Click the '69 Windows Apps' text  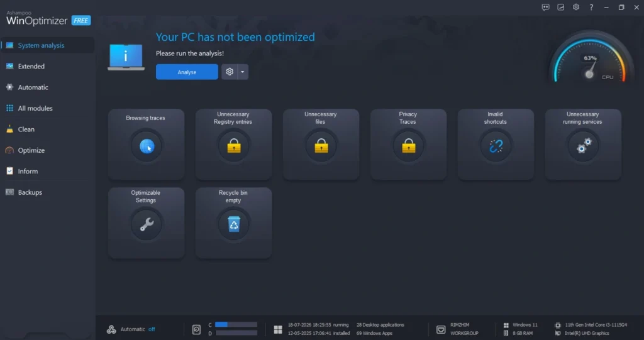(x=374, y=334)
